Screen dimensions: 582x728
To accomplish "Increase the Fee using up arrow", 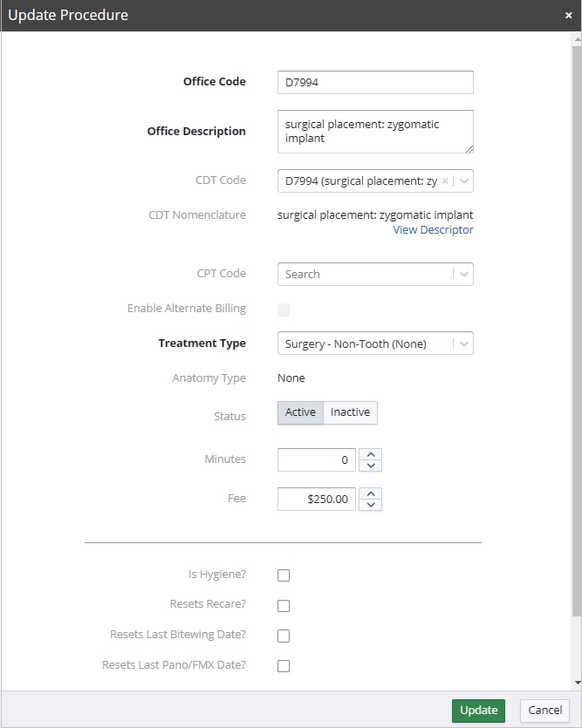I will coord(371,493).
